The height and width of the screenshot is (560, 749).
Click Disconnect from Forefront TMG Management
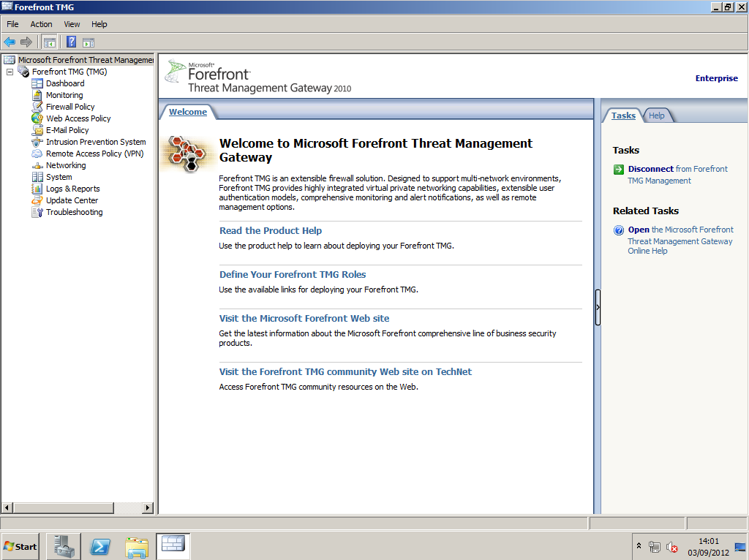click(x=650, y=169)
